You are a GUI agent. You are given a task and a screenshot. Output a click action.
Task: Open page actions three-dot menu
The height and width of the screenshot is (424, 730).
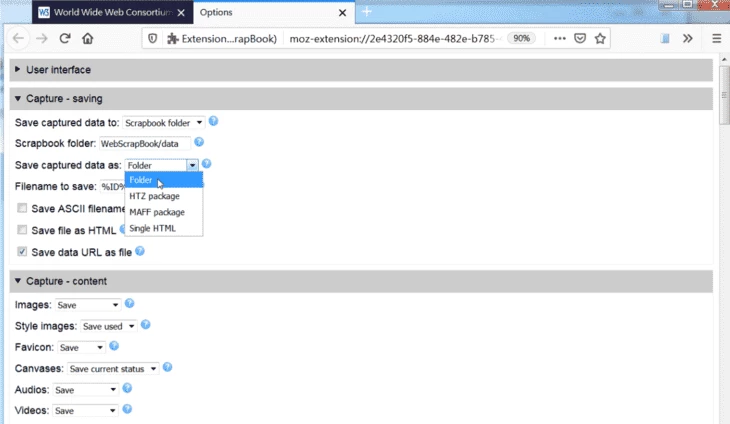(x=560, y=39)
